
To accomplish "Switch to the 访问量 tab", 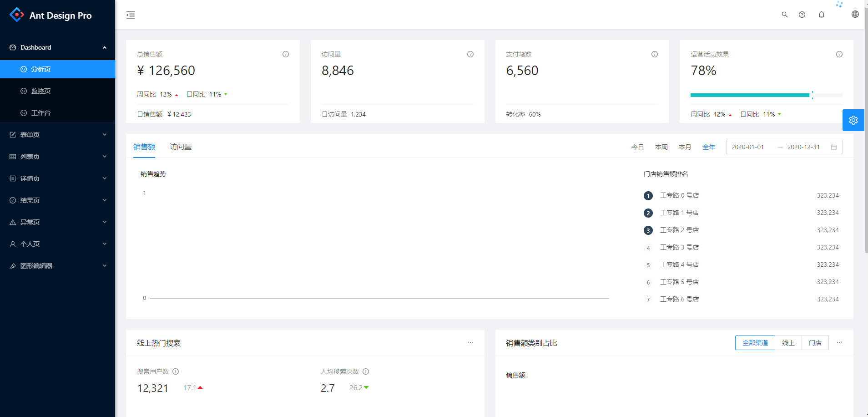I will click(x=181, y=147).
